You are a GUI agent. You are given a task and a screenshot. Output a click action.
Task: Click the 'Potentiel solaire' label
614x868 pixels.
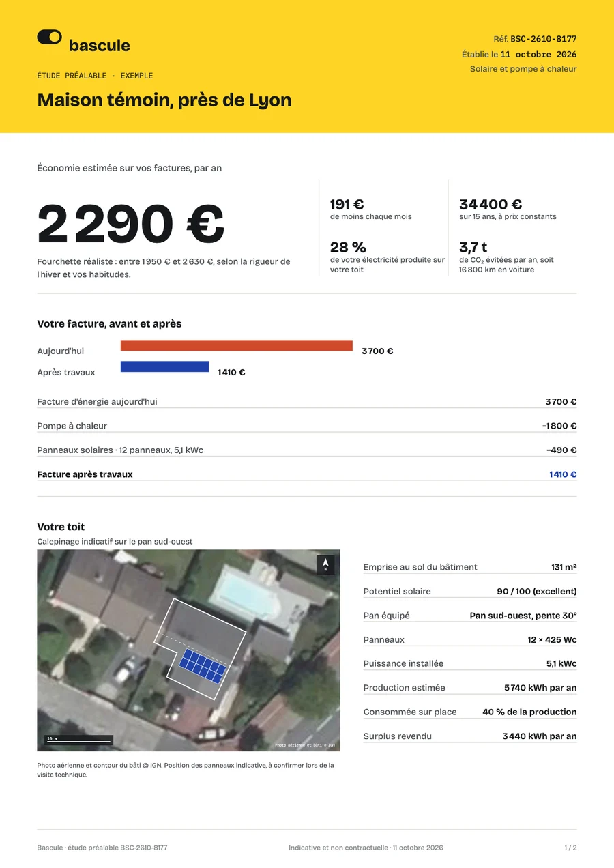(x=397, y=592)
